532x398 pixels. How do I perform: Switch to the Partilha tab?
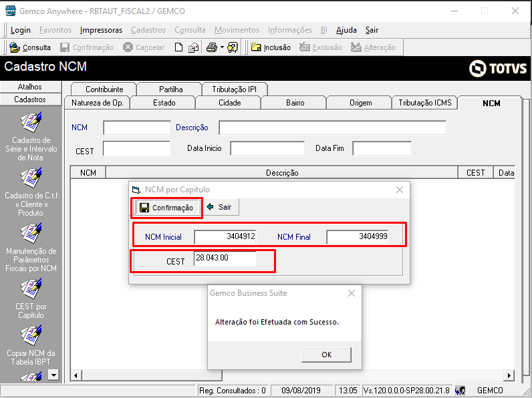170,89
